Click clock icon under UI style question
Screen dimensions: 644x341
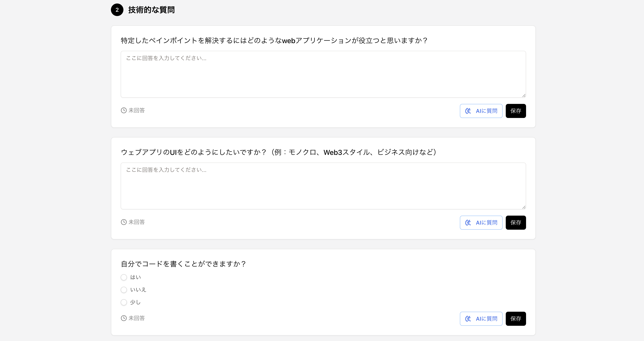tap(124, 222)
